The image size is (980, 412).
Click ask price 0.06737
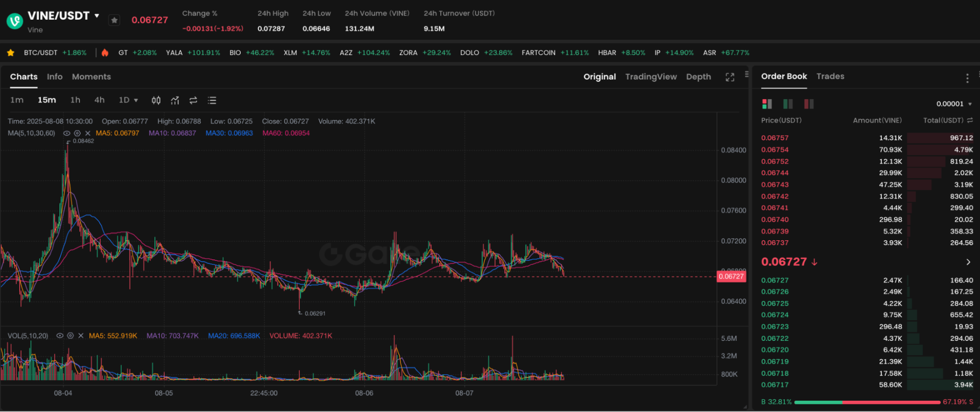[x=775, y=243]
